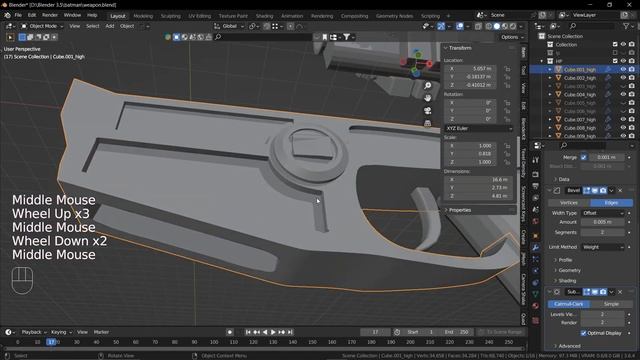The height and width of the screenshot is (360, 640).
Task: Open the File menu
Action: 18,15
